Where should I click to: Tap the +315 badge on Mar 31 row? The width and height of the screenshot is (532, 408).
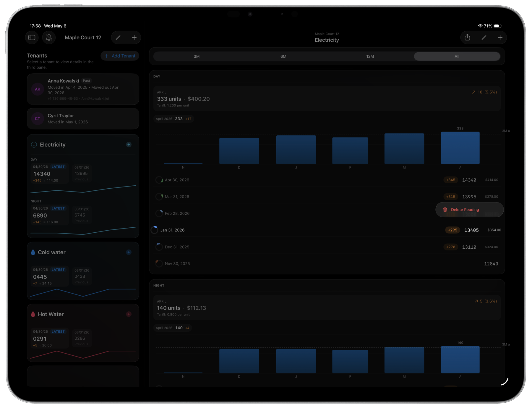pyautogui.click(x=450, y=197)
